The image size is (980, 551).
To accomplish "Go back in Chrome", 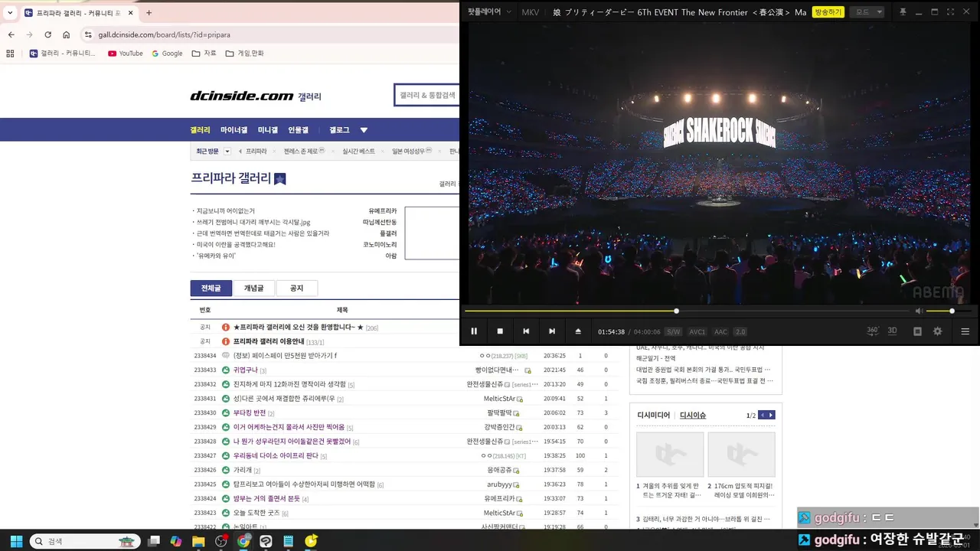I will (x=11, y=34).
